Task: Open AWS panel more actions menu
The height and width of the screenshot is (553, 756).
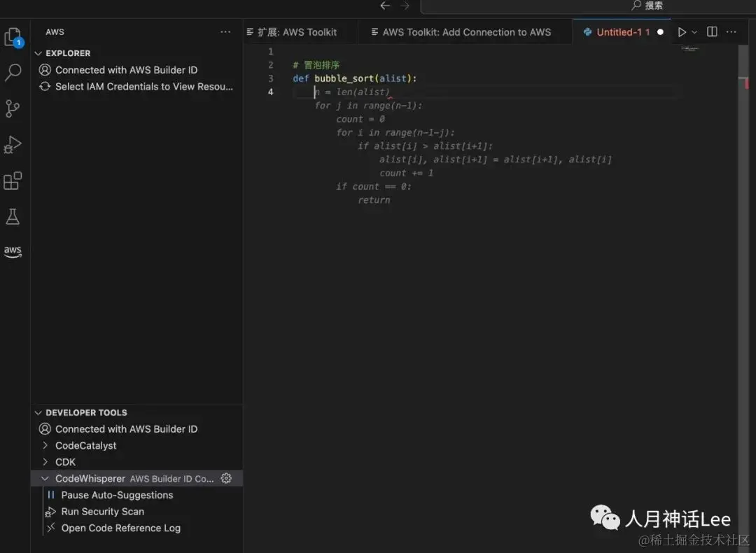Action: click(225, 31)
